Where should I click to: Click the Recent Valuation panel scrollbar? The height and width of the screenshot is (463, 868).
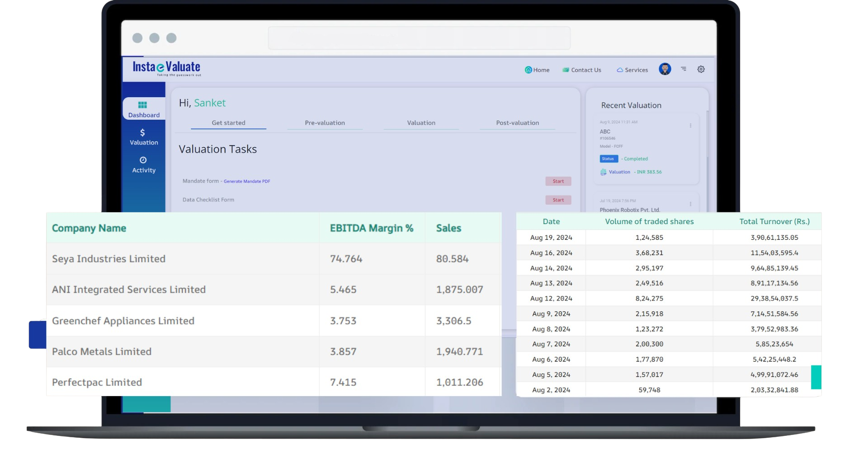click(x=707, y=136)
